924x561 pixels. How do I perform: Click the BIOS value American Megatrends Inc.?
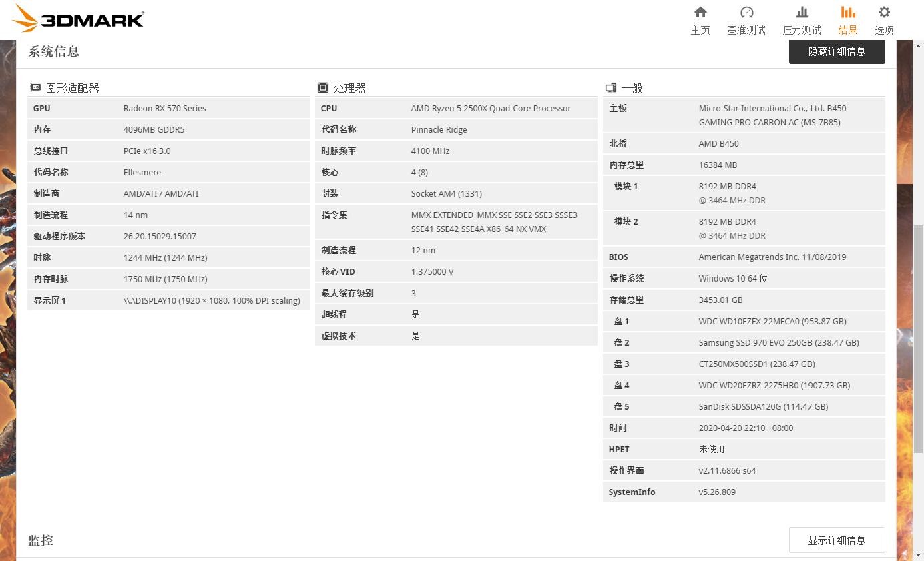coord(772,257)
